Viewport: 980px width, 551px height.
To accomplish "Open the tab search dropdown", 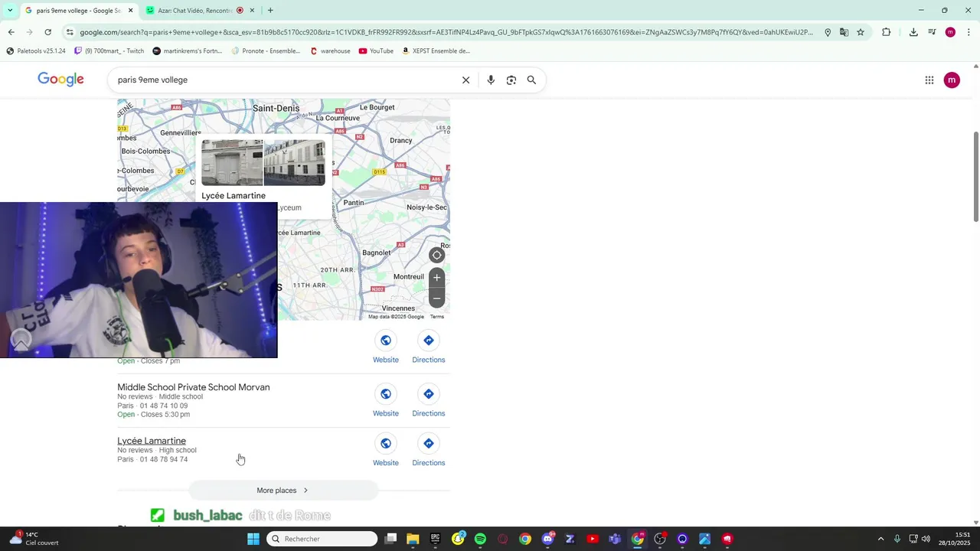I will [x=10, y=10].
